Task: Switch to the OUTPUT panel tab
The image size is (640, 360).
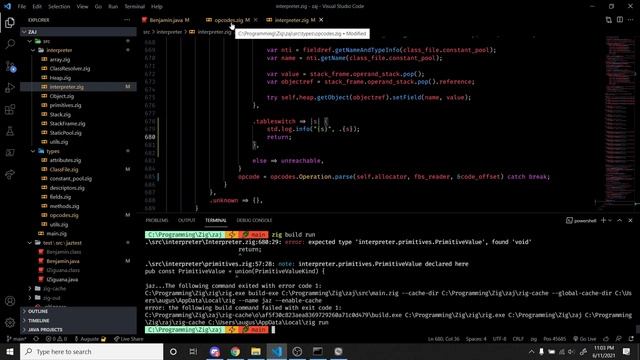Action: click(x=187, y=220)
